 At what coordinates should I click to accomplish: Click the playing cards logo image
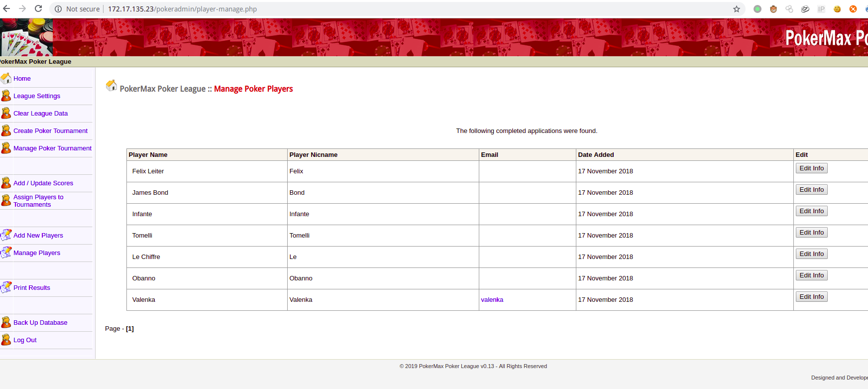click(x=26, y=37)
